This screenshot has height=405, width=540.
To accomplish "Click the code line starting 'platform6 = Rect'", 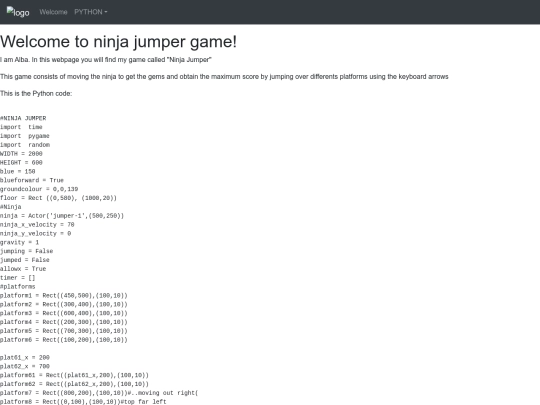I will pos(64,340).
